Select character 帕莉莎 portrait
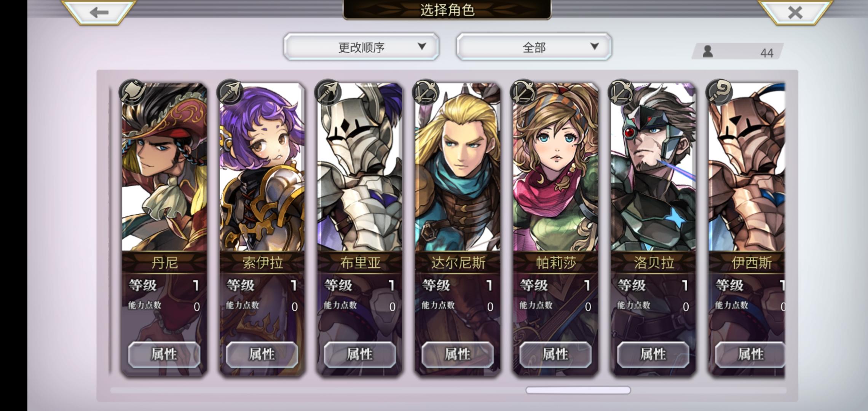Image resolution: width=868 pixels, height=411 pixels. tap(555, 167)
